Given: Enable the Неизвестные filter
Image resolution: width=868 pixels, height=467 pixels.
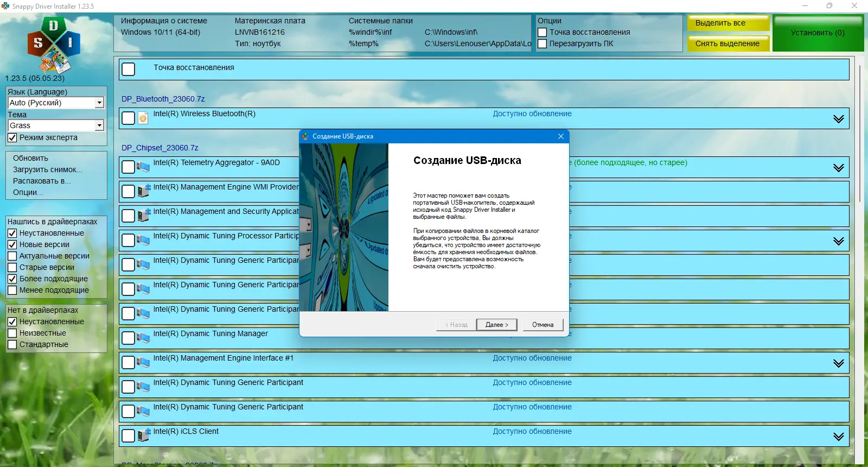Looking at the screenshot, I should [12, 333].
